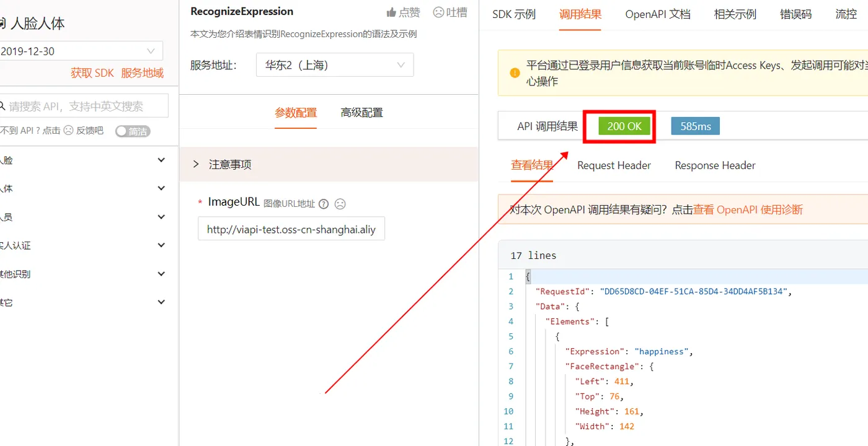Open the 2019-12-30 version dropdown
The height and width of the screenshot is (446, 868).
click(x=81, y=51)
